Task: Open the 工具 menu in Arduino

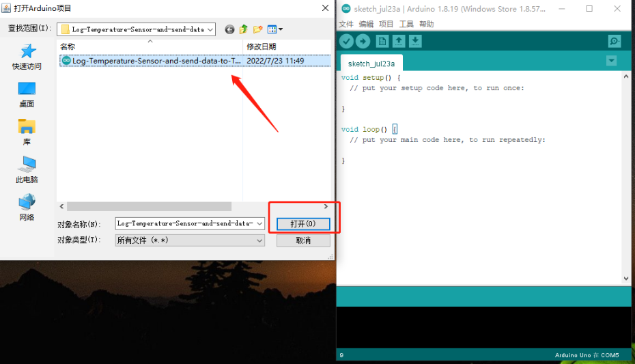Action: (x=406, y=25)
